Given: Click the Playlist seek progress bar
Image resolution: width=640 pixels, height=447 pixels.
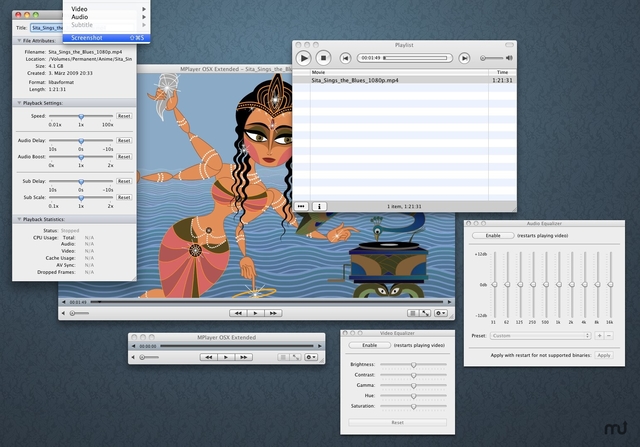Looking at the screenshot, I should [x=415, y=58].
